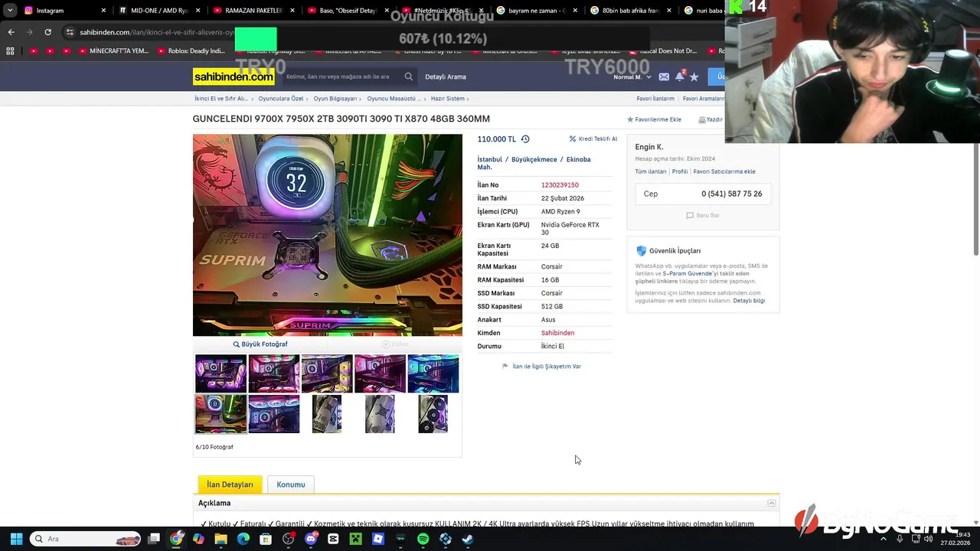The height and width of the screenshot is (551, 980).
Task: Open favorites star icon in header
Action: tap(694, 77)
